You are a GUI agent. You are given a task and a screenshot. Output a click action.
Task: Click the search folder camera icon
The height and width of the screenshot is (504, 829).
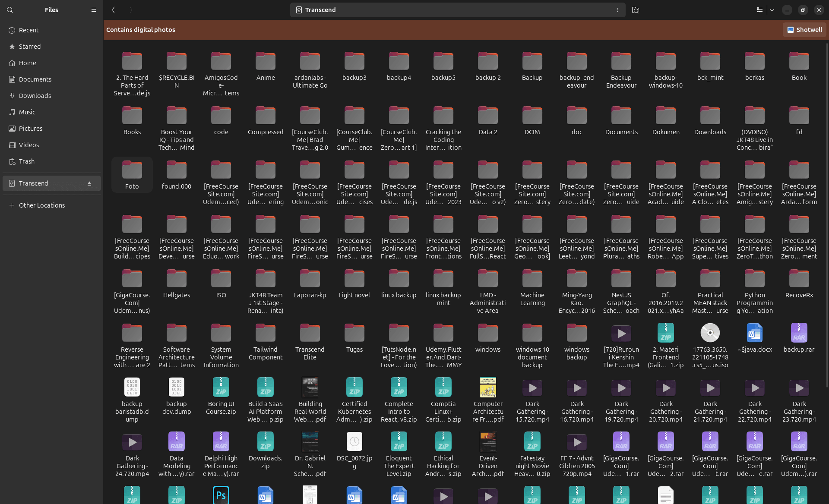pos(636,10)
